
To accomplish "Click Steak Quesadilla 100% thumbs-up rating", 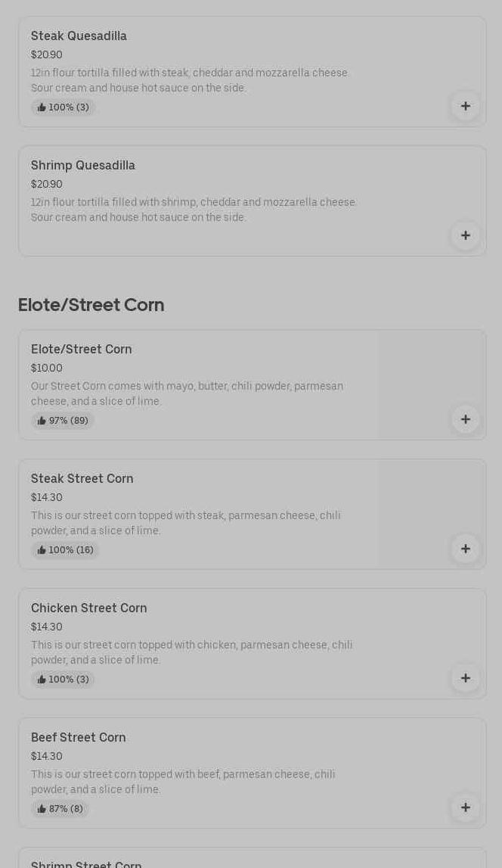I will [64, 107].
